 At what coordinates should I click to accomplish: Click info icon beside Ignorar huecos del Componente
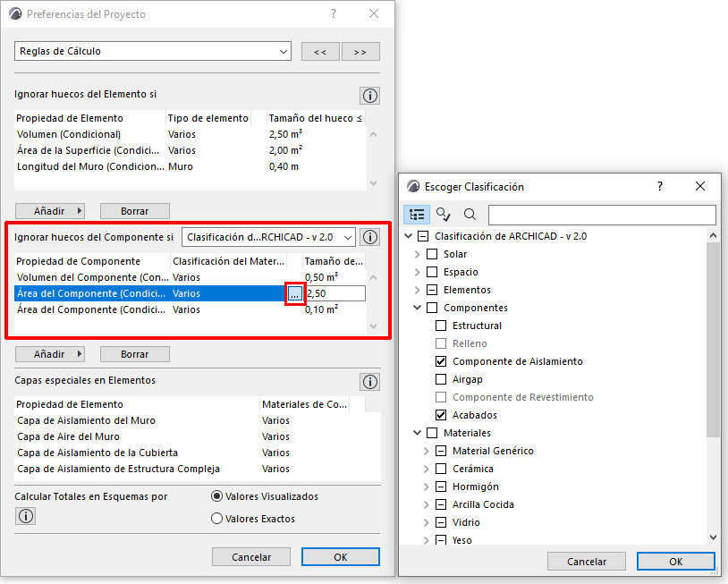point(369,237)
